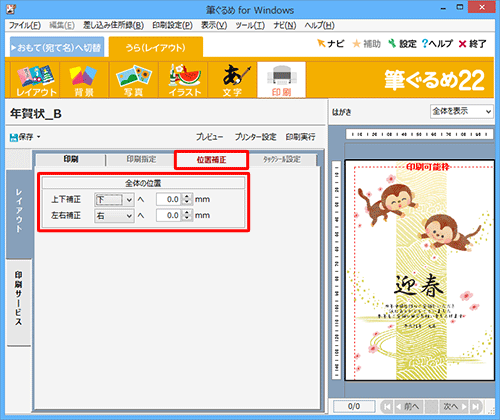
Task: Open the レイアウト toolbar icon
Action: coord(35,80)
